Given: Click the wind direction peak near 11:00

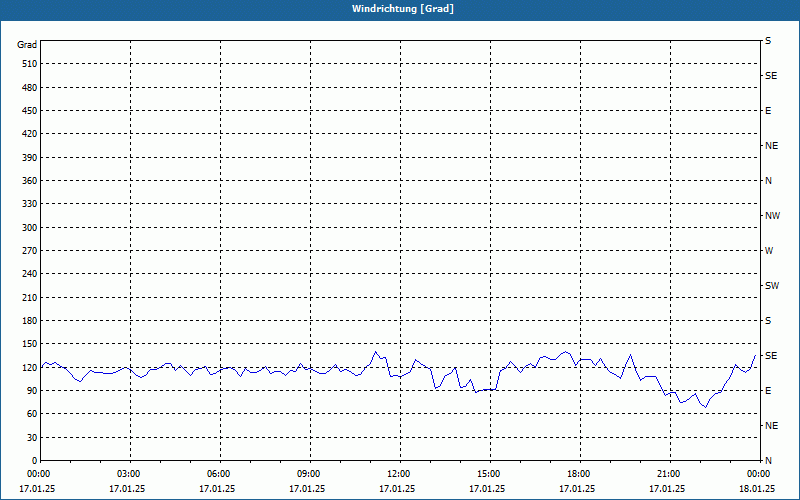Looking at the screenshot, I should coord(376,352).
